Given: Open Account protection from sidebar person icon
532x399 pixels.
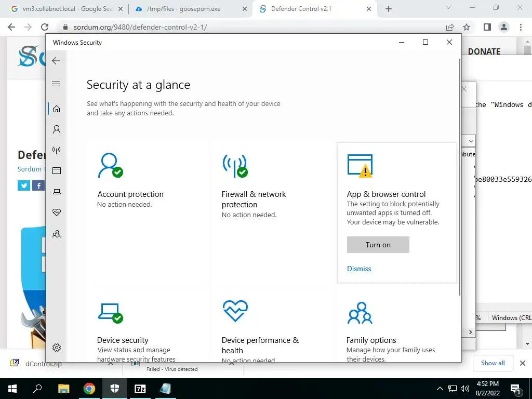Looking at the screenshot, I should click(x=57, y=129).
